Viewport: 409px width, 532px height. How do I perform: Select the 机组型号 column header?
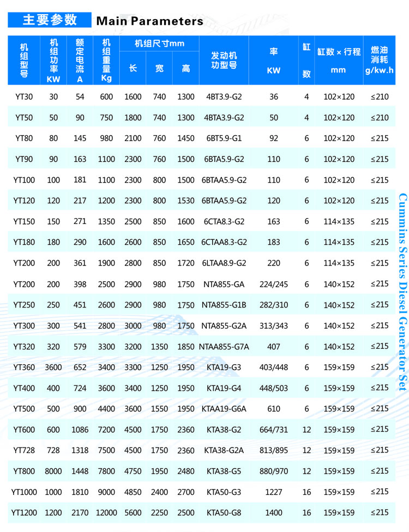tap(24, 61)
